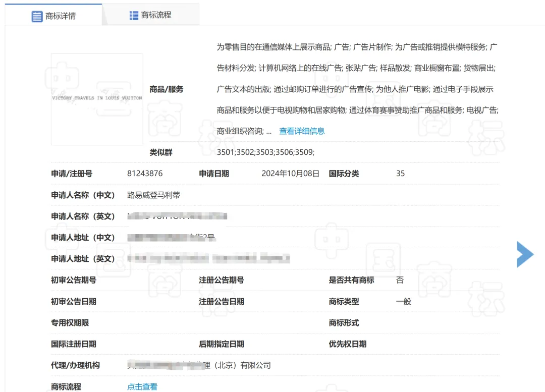Click the 商标形式 label
The height and width of the screenshot is (392, 545).
click(x=344, y=322)
